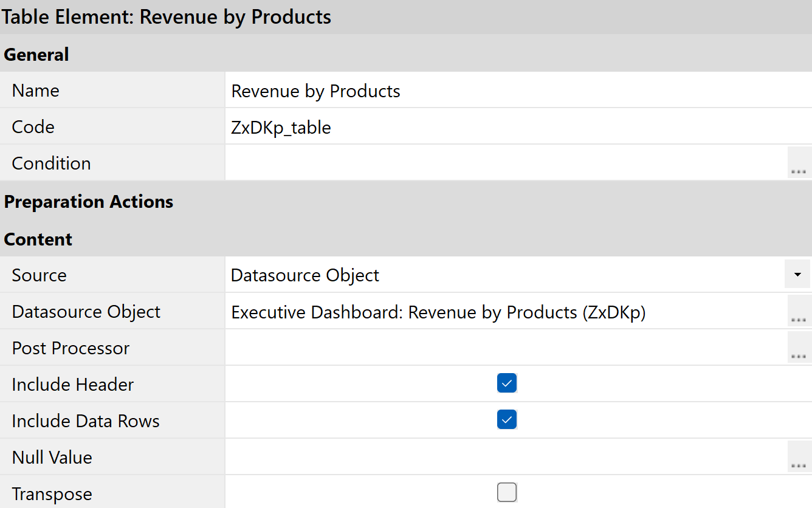Open the Condition ellipsis editor button
This screenshot has height=508, width=812.
tap(799, 163)
